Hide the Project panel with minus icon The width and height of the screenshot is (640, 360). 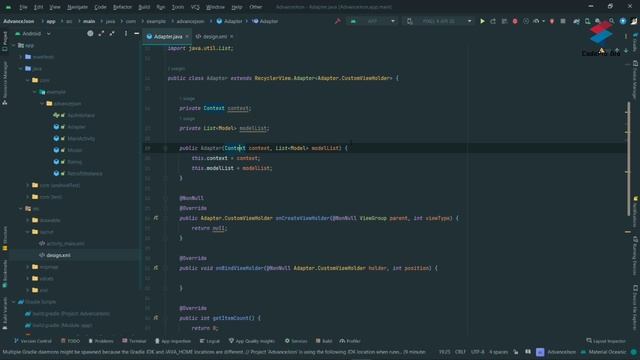[136, 33]
